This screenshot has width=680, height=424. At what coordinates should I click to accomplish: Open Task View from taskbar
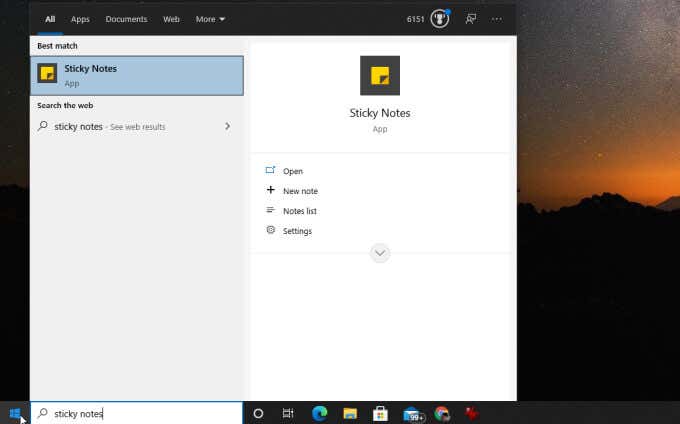pyautogui.click(x=288, y=414)
